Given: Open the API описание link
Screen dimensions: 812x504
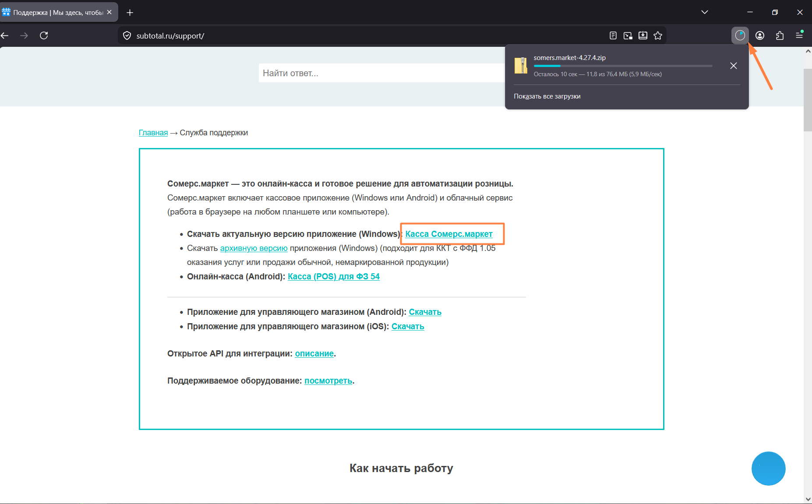Looking at the screenshot, I should tap(314, 353).
